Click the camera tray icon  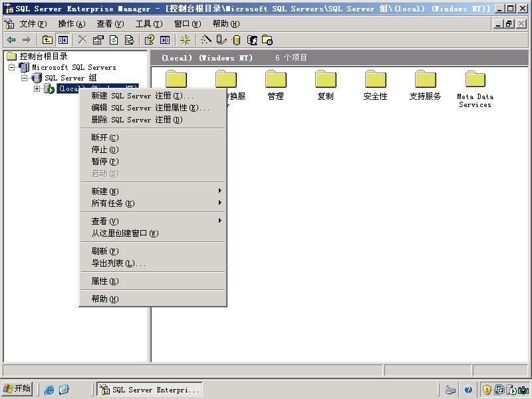tap(523, 390)
